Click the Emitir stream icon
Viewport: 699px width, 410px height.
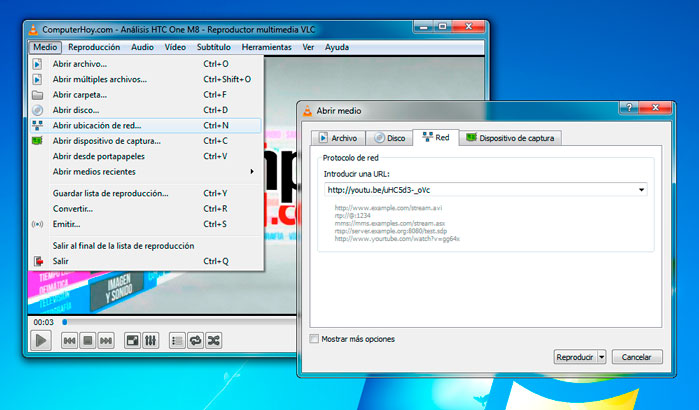(37, 224)
